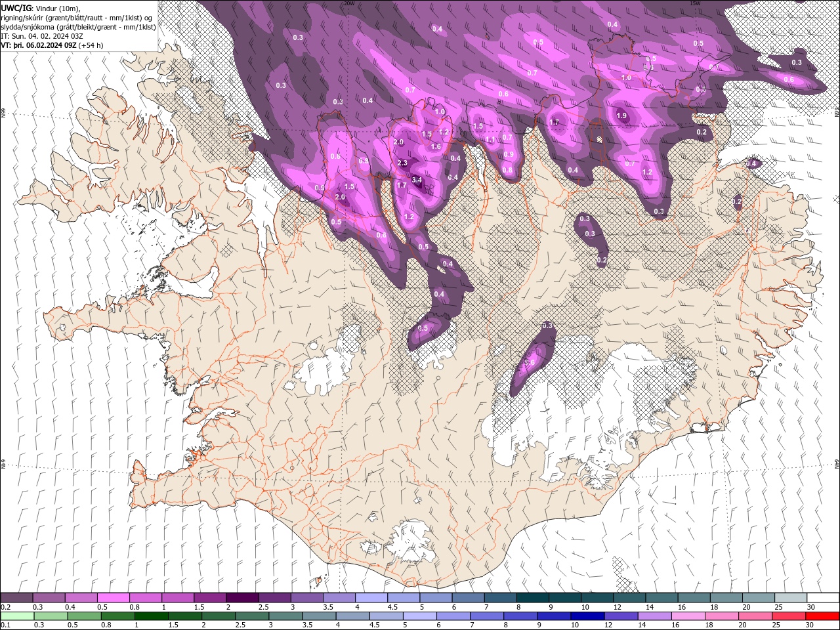Click the lavender 4–4.5 swatch in upper colorbar
840x630 pixels.
[x=371, y=598]
